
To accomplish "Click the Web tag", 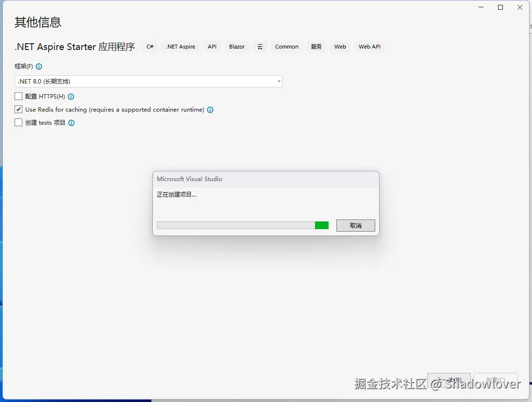I will click(340, 47).
